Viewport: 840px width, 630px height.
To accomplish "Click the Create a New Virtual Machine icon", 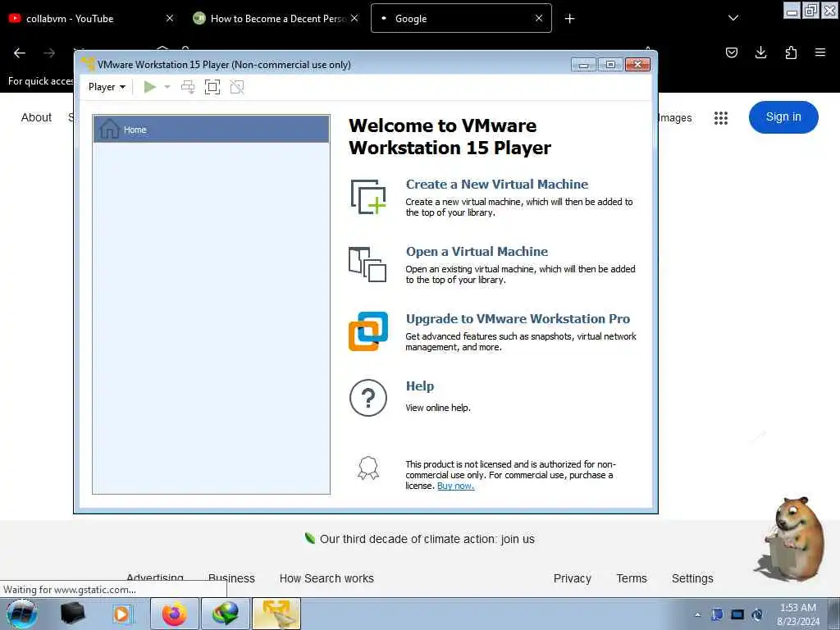I will (368, 197).
